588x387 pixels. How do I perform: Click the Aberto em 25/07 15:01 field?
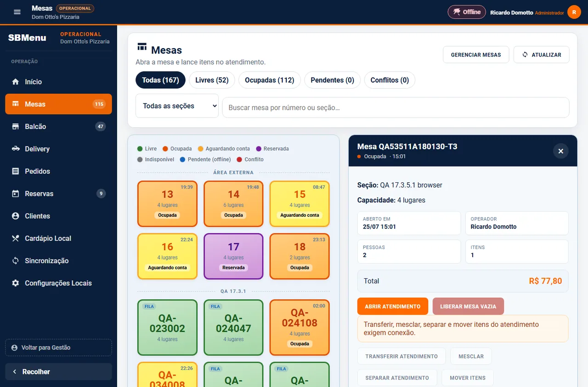(x=409, y=223)
